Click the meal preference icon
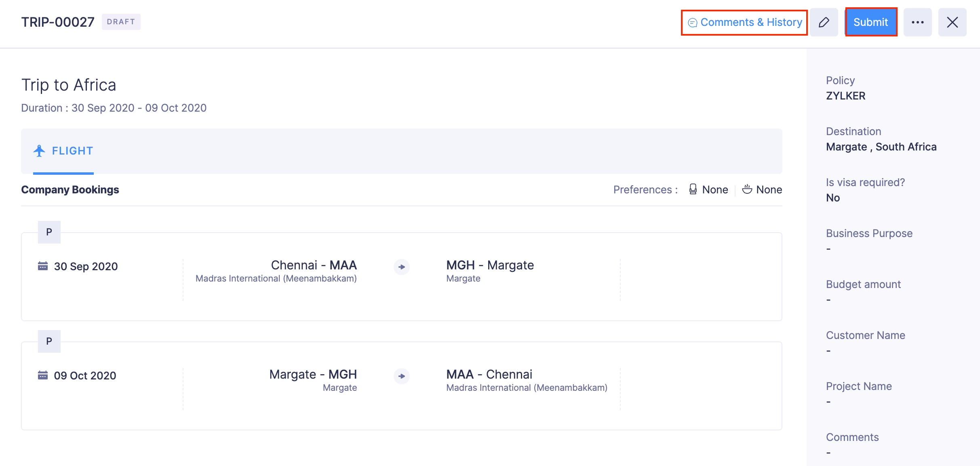This screenshot has width=980, height=466. pyautogui.click(x=747, y=189)
